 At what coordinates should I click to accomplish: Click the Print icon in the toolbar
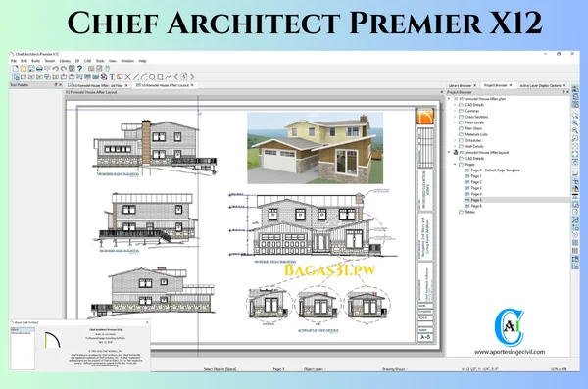tap(39, 69)
